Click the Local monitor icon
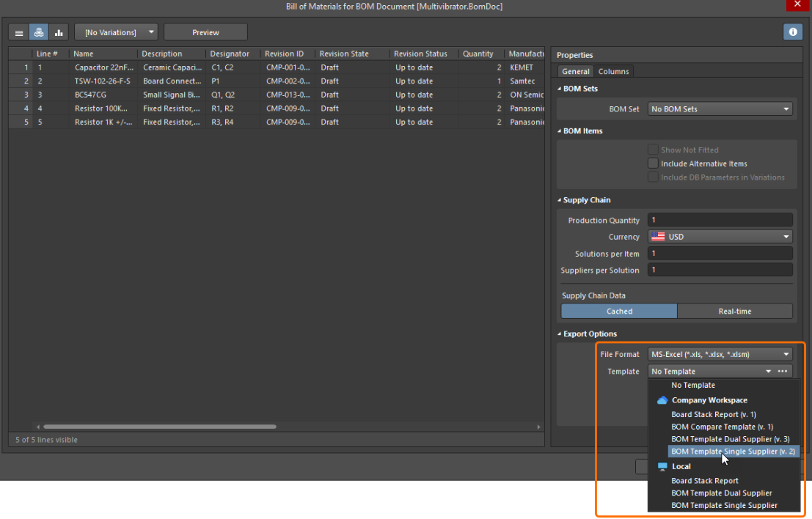This screenshot has height=519, width=812. tap(662, 466)
